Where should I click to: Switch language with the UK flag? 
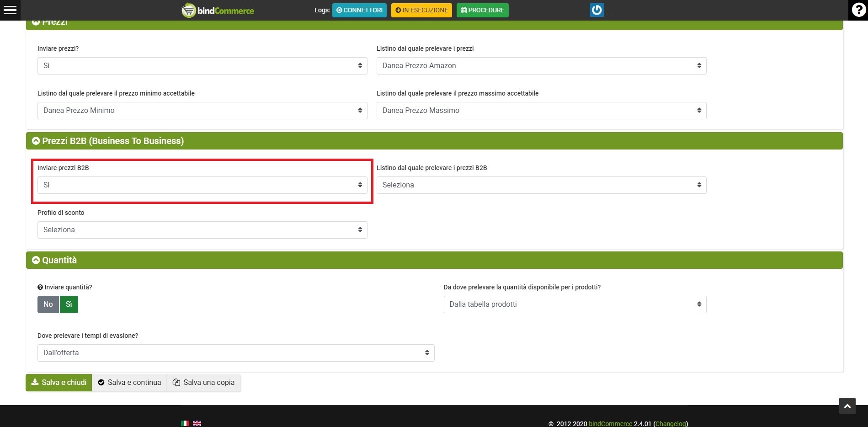197,423
